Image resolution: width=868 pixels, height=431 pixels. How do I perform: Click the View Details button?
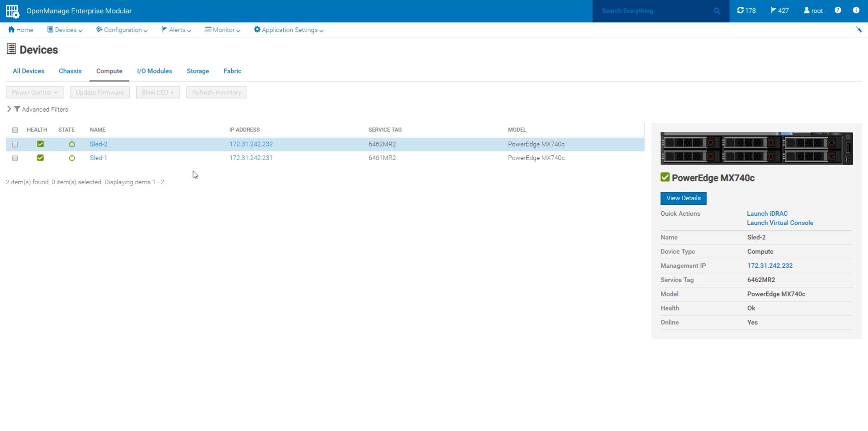(683, 198)
